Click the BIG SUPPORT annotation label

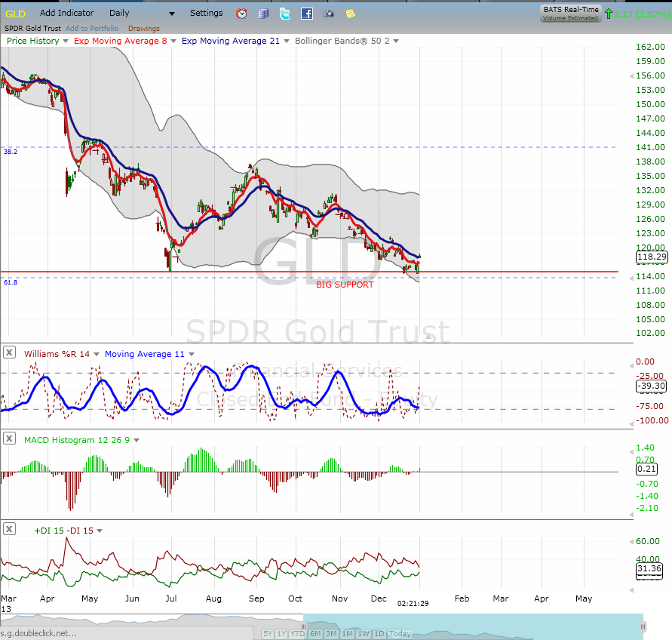click(x=345, y=285)
